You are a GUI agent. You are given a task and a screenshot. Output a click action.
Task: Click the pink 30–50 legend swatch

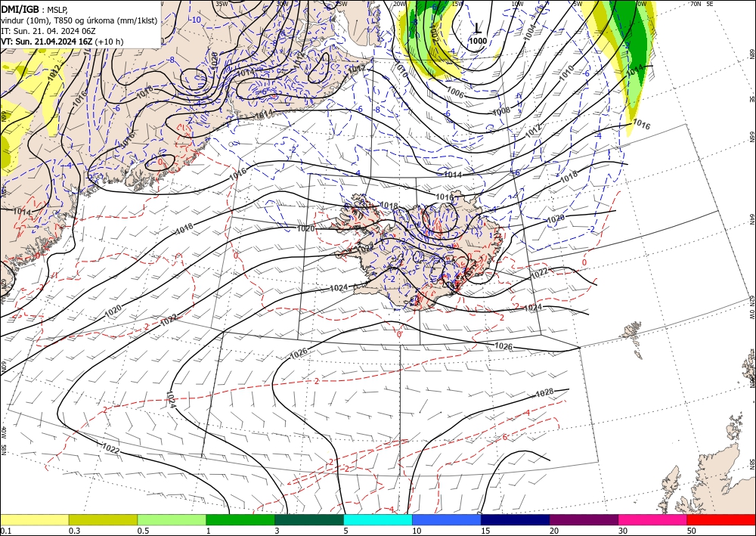(653, 519)
